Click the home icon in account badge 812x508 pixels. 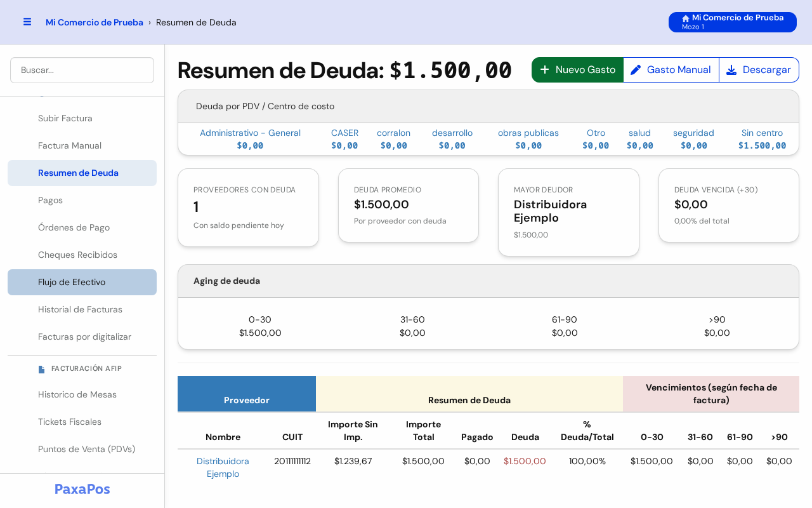tap(686, 18)
